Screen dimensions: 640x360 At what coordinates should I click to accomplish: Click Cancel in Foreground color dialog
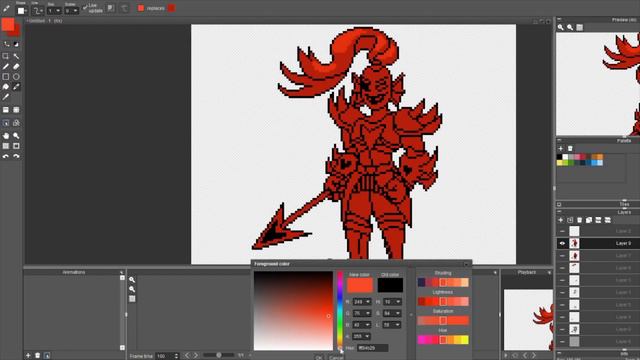336,358
